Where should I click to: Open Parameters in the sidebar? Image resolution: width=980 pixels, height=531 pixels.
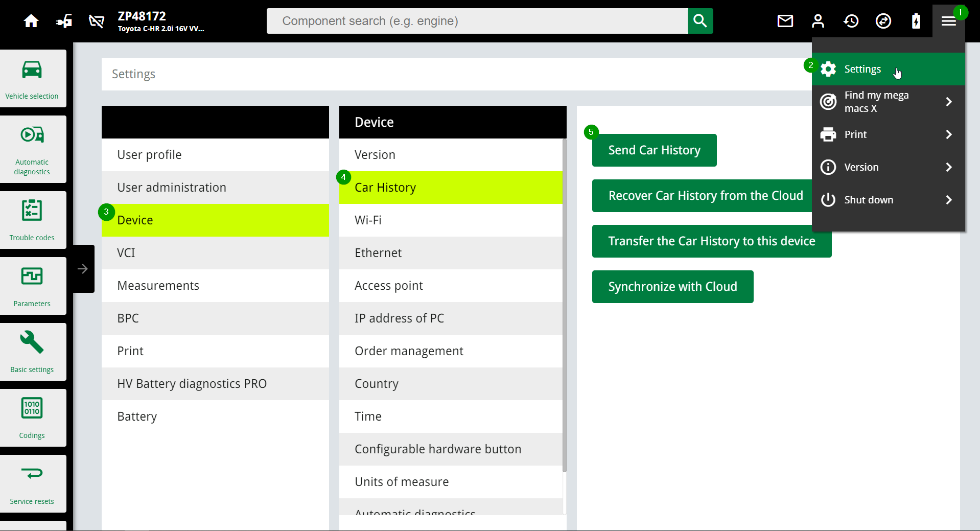[x=32, y=286]
